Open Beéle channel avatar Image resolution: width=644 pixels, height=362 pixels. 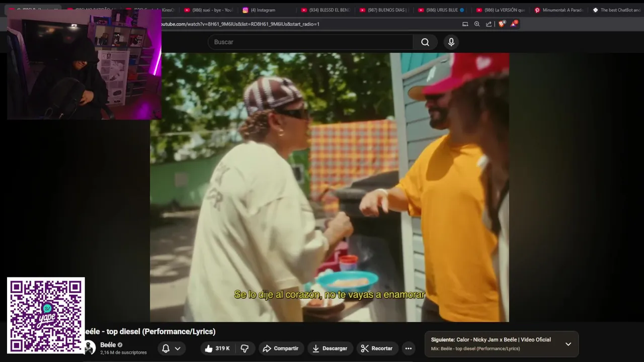90,348
